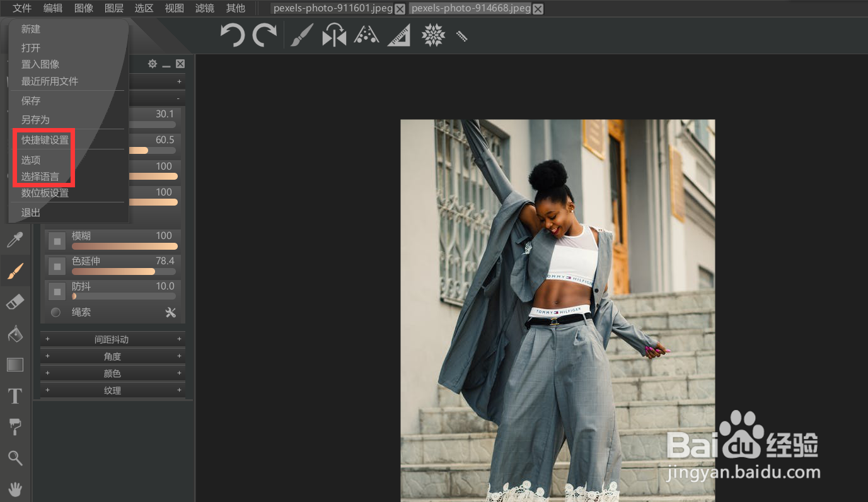Expand the 角度 section
Viewport: 868px width, 502px height.
[113, 356]
